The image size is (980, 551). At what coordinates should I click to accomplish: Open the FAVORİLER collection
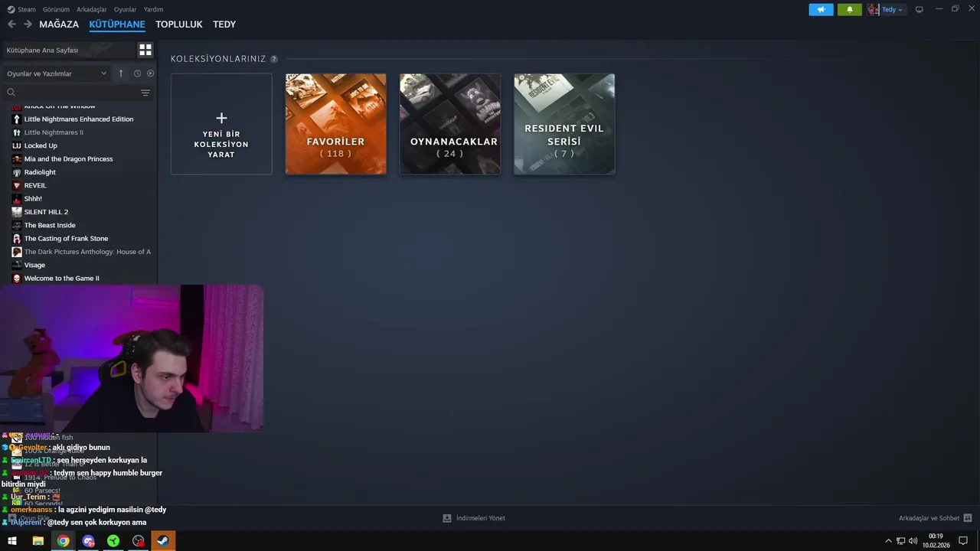tap(335, 124)
